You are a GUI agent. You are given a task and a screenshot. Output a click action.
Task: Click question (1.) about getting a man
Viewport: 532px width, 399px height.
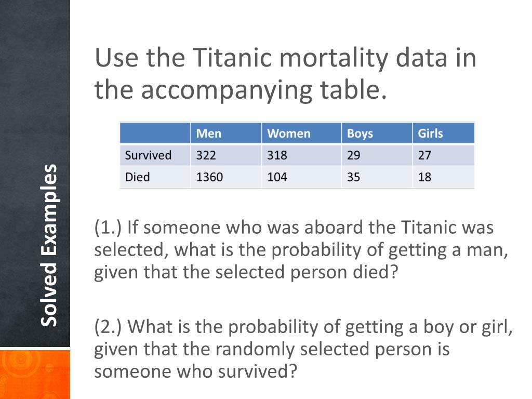301,250
